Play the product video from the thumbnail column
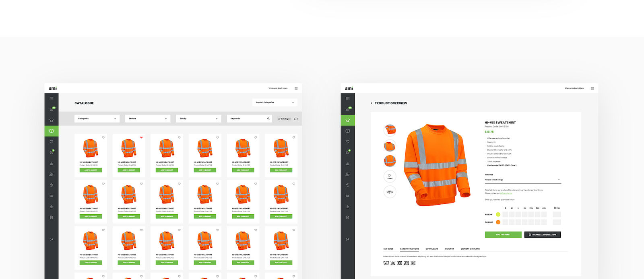The image size is (644, 279). click(390, 176)
